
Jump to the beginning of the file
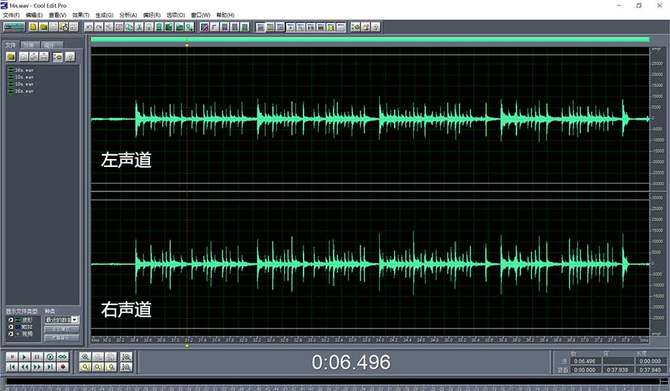(x=12, y=367)
